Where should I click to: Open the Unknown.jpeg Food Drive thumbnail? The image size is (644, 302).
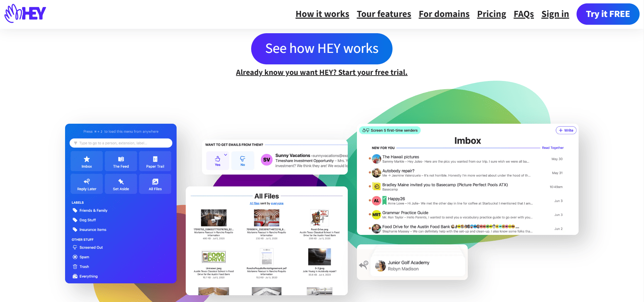[214, 257]
